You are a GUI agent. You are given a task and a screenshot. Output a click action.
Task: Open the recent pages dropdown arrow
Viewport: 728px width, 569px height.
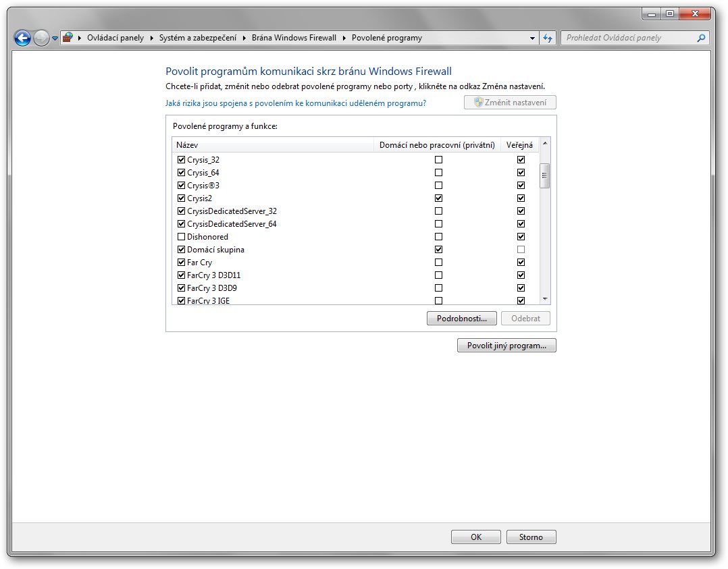[x=55, y=38]
